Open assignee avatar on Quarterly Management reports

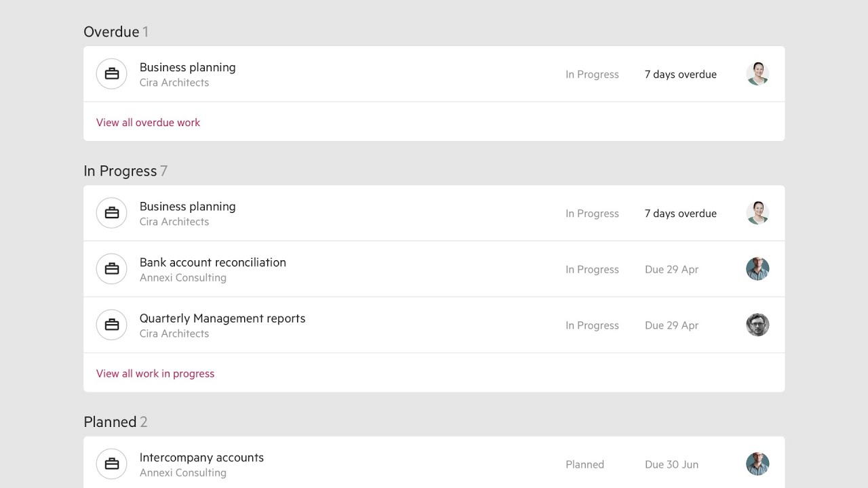(x=757, y=325)
